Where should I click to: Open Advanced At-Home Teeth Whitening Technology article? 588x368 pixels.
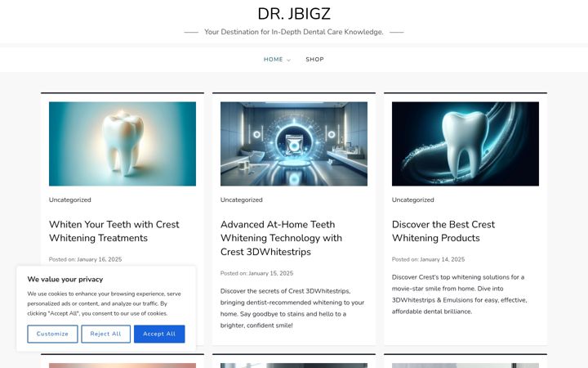tap(281, 238)
